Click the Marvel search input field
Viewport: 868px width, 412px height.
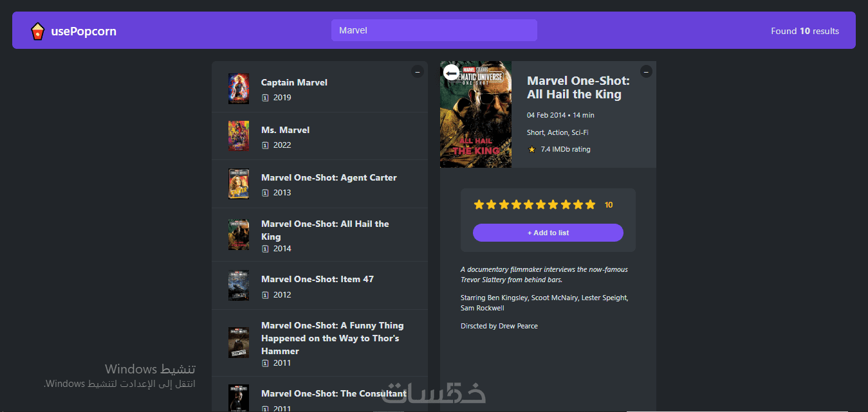tap(434, 30)
